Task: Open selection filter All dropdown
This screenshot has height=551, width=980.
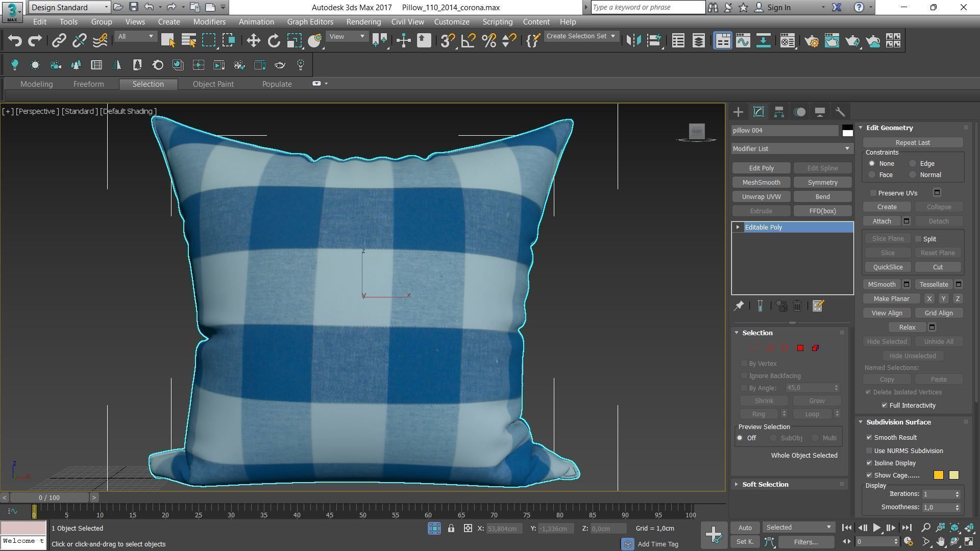Action: click(x=135, y=36)
